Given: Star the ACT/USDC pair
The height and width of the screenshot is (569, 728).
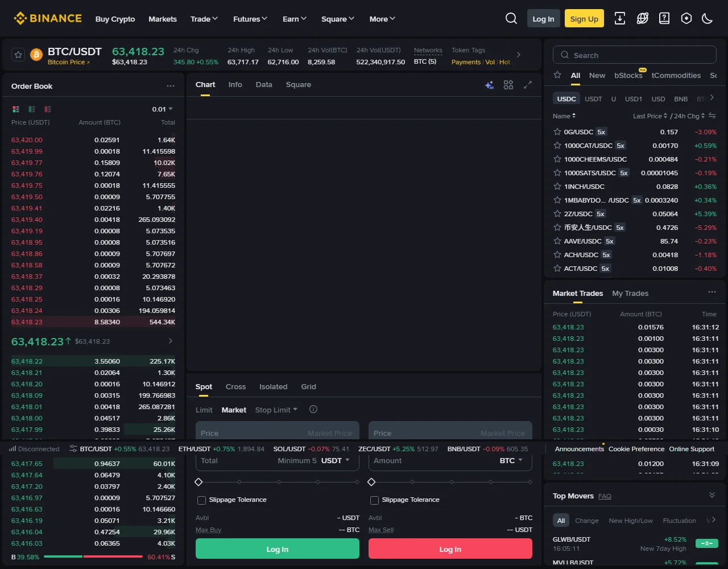Looking at the screenshot, I should click(x=557, y=268).
